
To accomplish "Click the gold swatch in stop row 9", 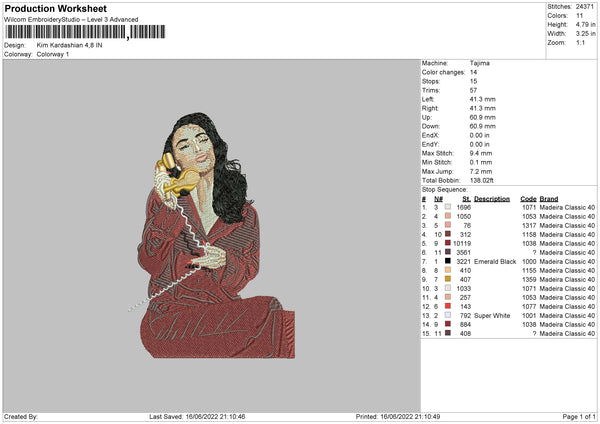I will [x=448, y=279].
